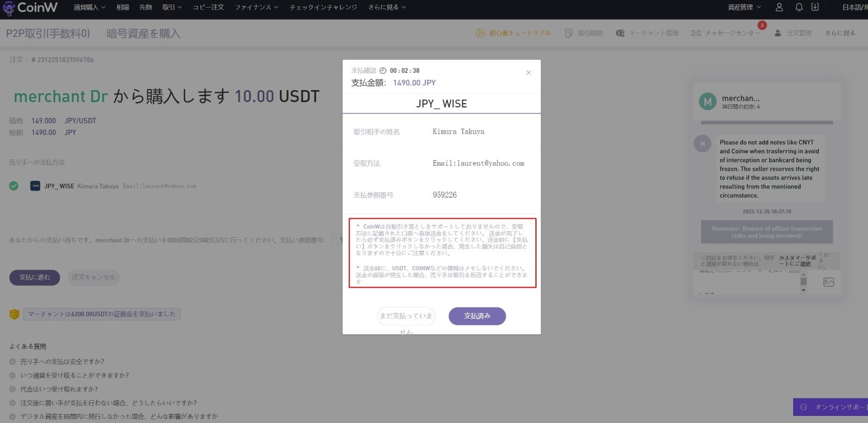This screenshot has width=868, height=423.
Task: Click the JPY_ WISE dialog heading
Action: [x=442, y=104]
